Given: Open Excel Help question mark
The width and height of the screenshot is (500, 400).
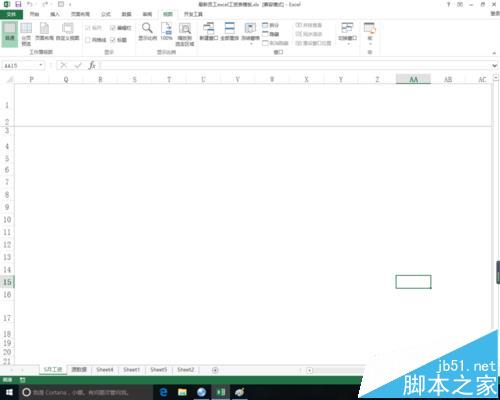Looking at the screenshot, I should tap(449, 4).
